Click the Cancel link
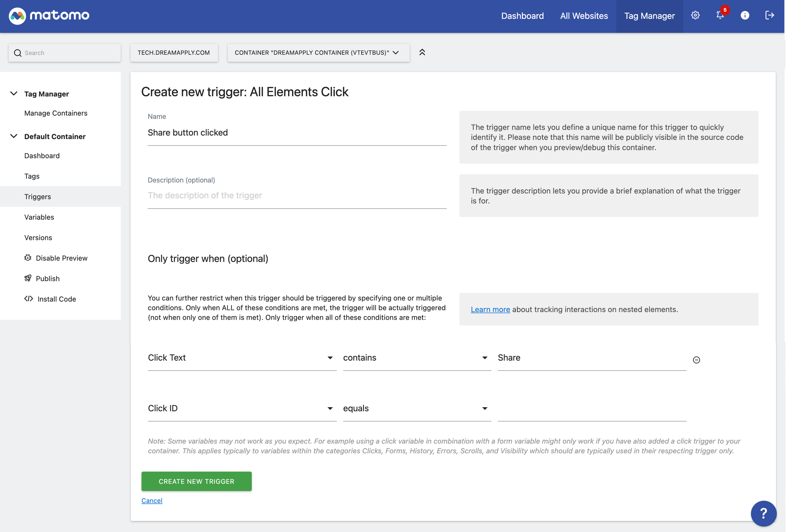 (x=152, y=500)
